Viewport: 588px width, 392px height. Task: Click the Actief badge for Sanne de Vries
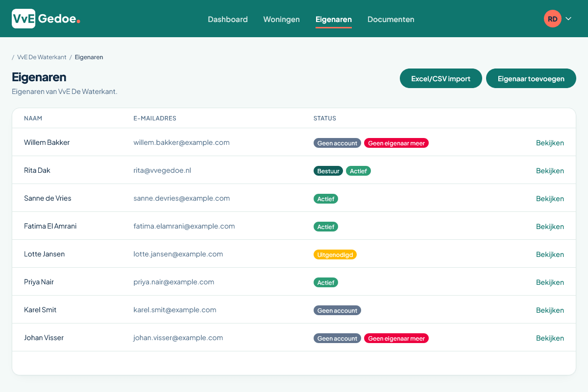coord(326,199)
